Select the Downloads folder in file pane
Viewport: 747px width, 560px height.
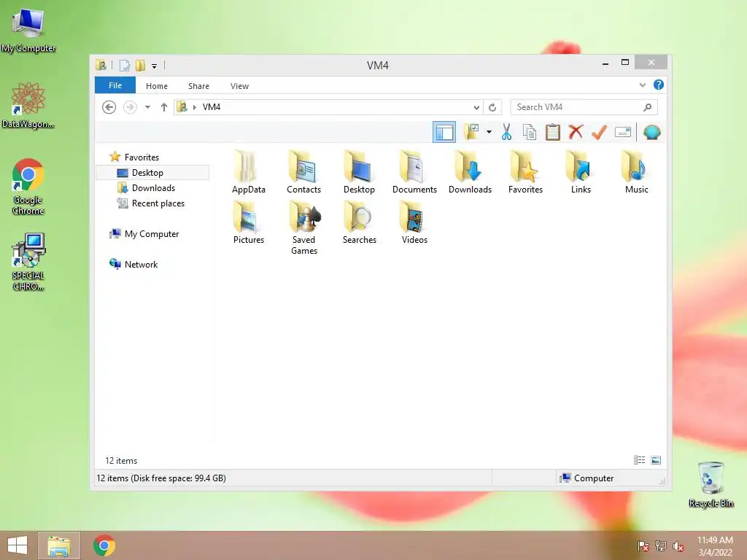tap(471, 172)
